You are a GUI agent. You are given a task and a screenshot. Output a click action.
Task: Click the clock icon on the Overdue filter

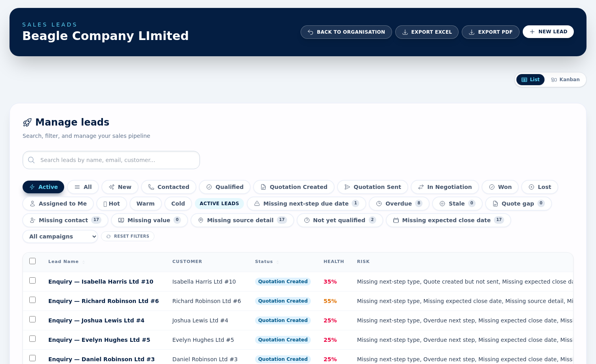pyautogui.click(x=379, y=204)
